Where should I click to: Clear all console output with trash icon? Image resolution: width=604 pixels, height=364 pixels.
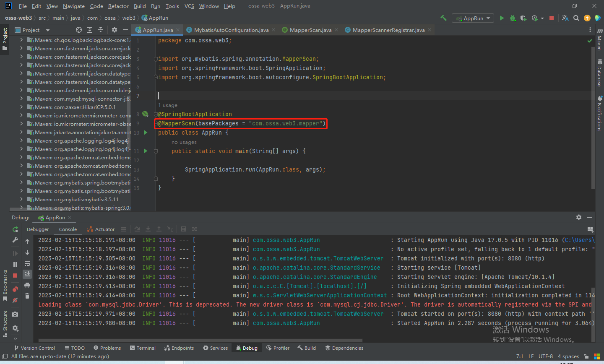click(x=27, y=296)
